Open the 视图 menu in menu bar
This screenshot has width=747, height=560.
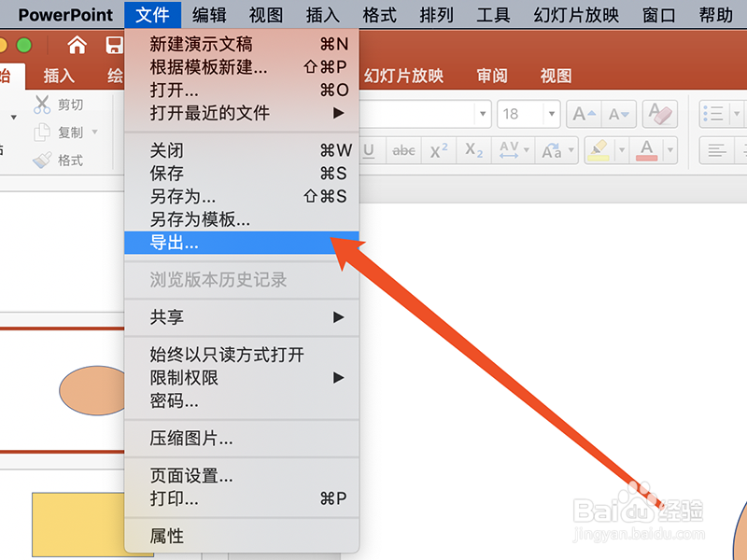[266, 15]
